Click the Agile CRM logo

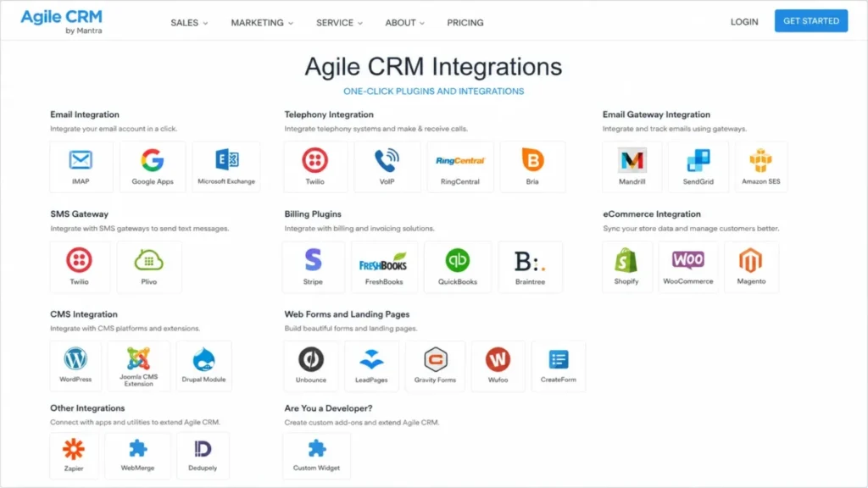point(61,21)
